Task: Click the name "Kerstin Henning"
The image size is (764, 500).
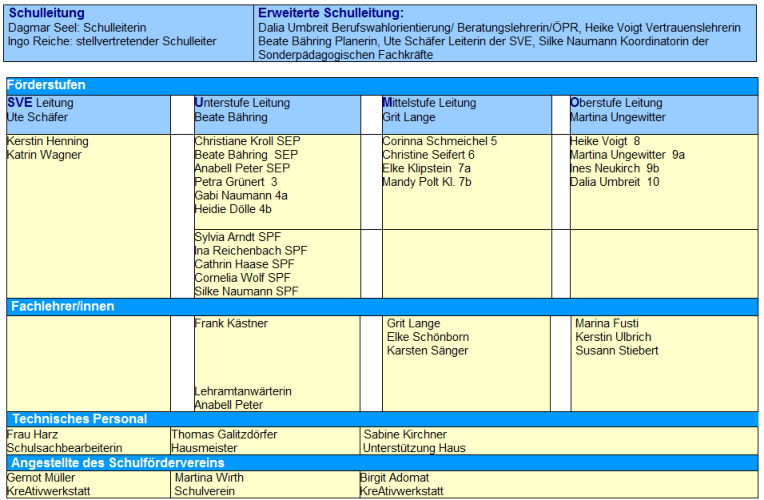Action: point(48,141)
